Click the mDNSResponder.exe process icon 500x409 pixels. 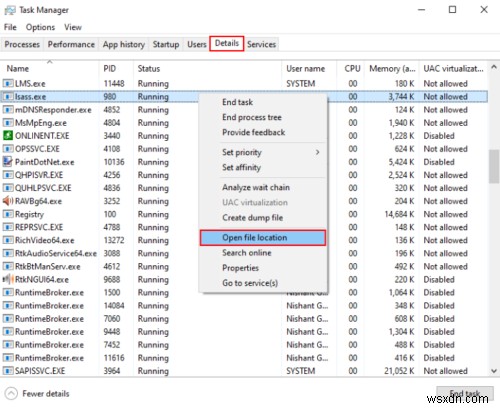pos(8,110)
